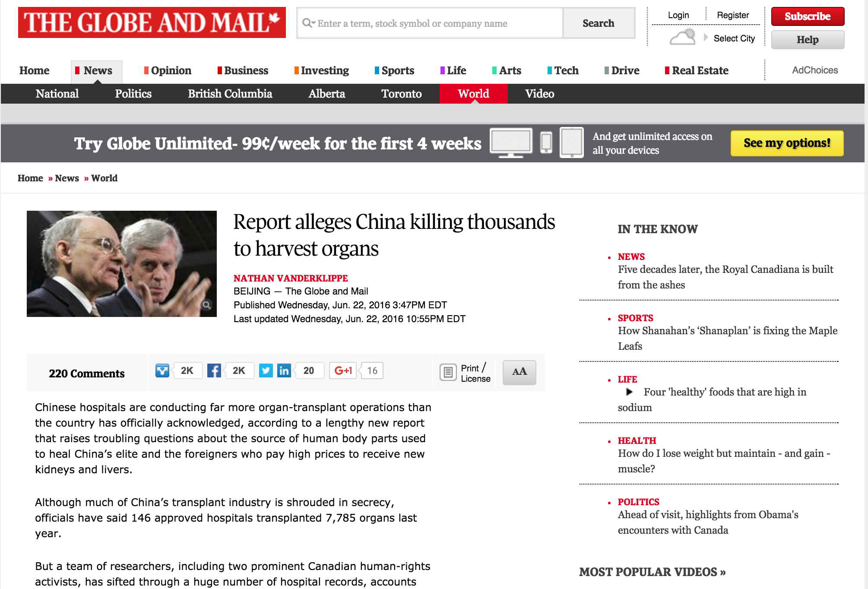Select the Politics sub-tab

click(x=133, y=94)
